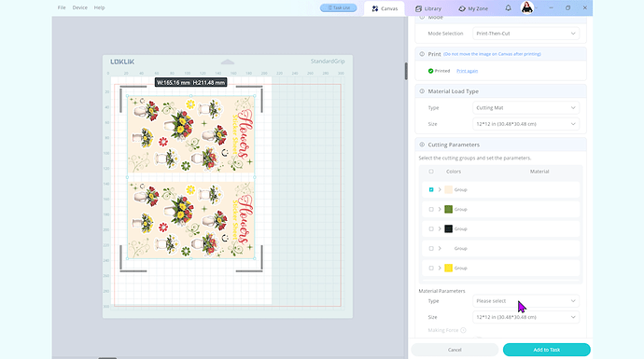Select the lower Flowers sticker sheet image
Screen dimensions: 644x359
pos(191,220)
